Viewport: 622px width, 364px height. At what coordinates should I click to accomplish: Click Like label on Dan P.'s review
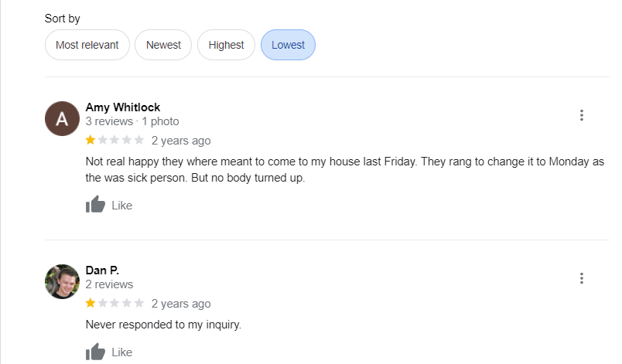pyautogui.click(x=122, y=352)
